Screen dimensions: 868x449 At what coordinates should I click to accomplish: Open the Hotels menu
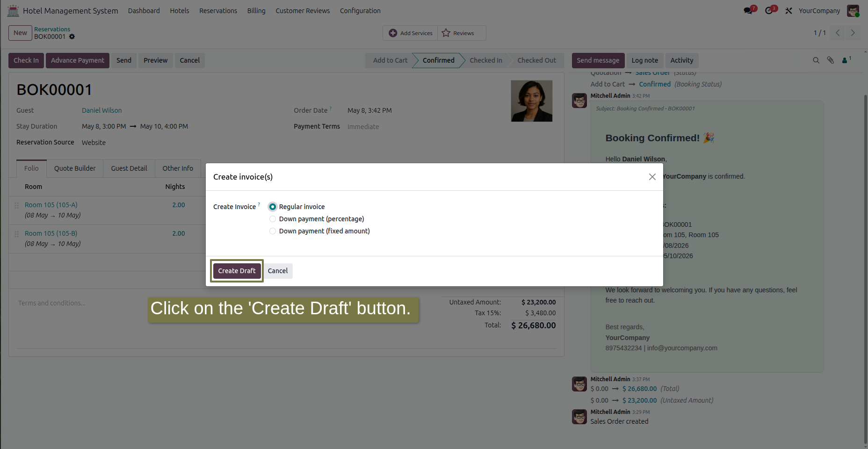click(180, 11)
